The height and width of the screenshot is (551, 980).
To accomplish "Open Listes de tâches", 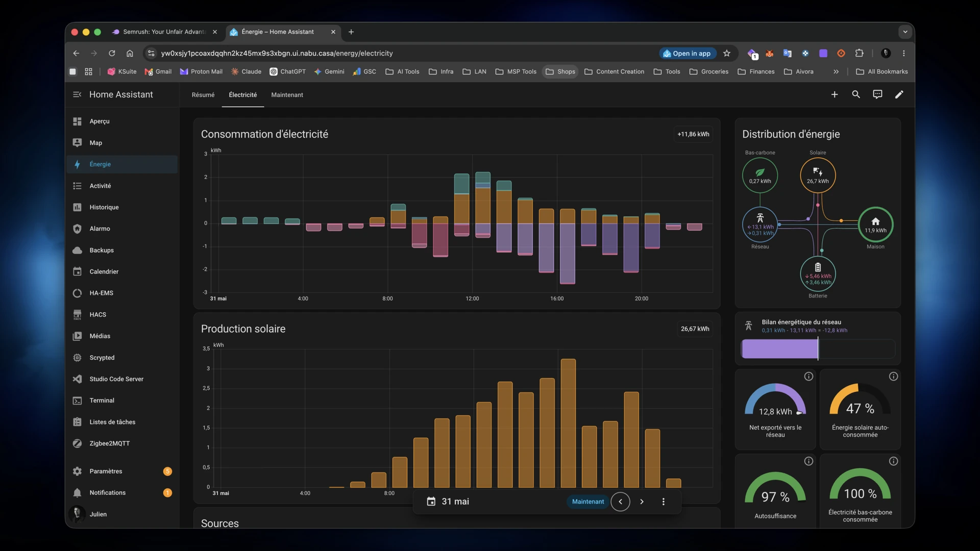I will tap(121, 422).
